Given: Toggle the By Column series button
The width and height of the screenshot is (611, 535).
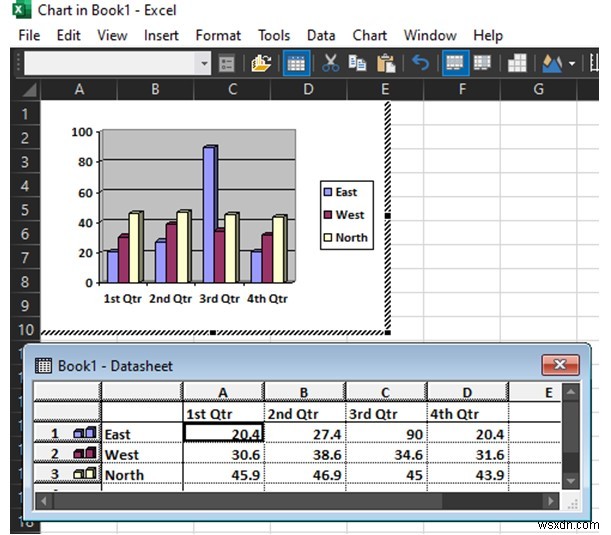Looking at the screenshot, I should point(482,63).
